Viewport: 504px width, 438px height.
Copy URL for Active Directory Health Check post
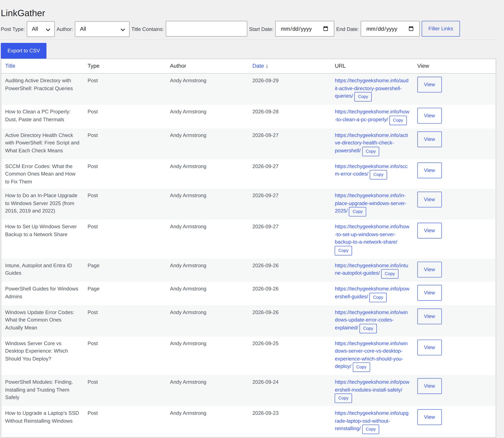[371, 151]
